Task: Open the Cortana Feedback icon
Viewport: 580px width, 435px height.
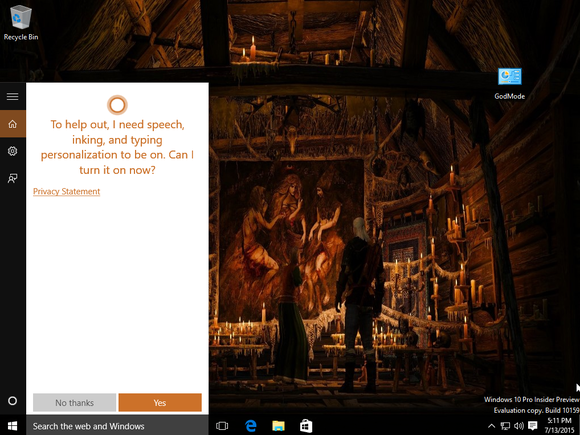Action: [x=13, y=178]
